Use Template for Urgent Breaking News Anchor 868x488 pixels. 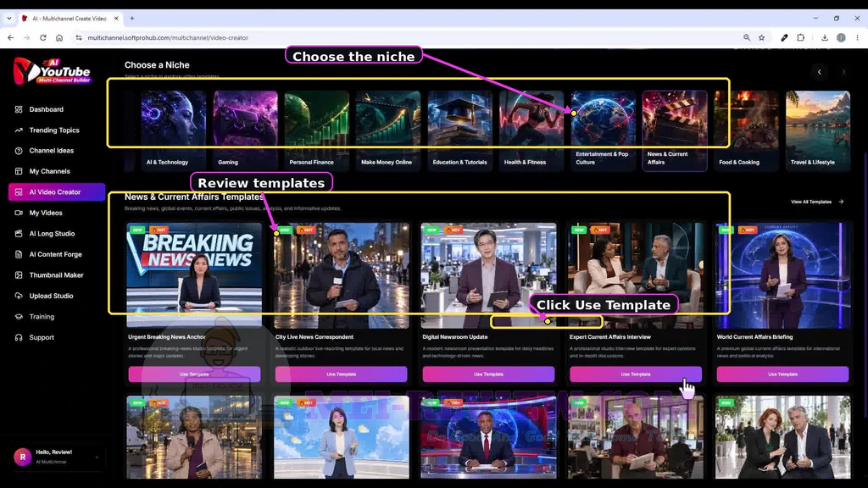pyautogui.click(x=194, y=374)
